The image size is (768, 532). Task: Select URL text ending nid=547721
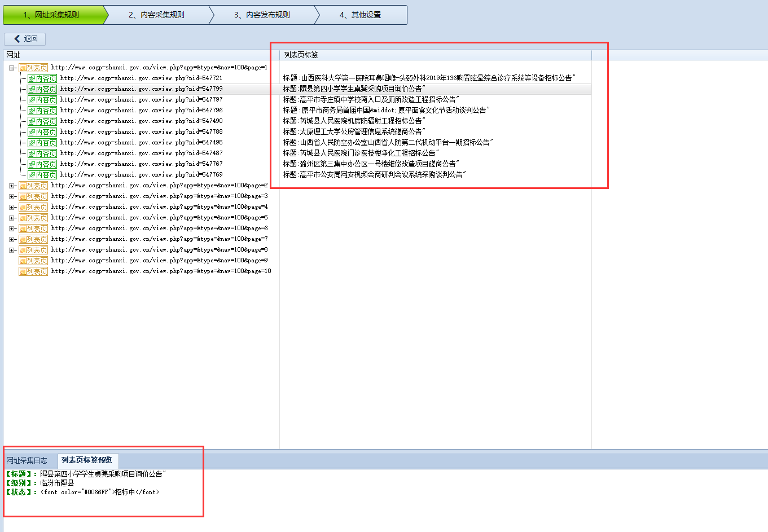[141, 78]
